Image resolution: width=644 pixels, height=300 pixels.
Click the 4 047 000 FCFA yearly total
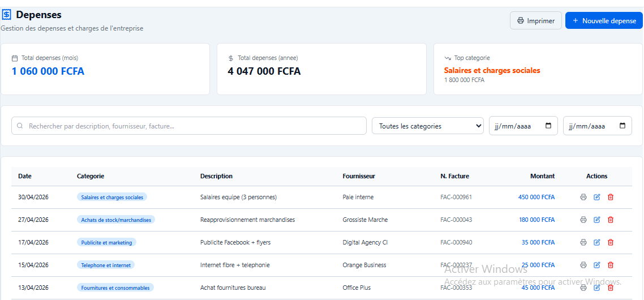click(264, 71)
